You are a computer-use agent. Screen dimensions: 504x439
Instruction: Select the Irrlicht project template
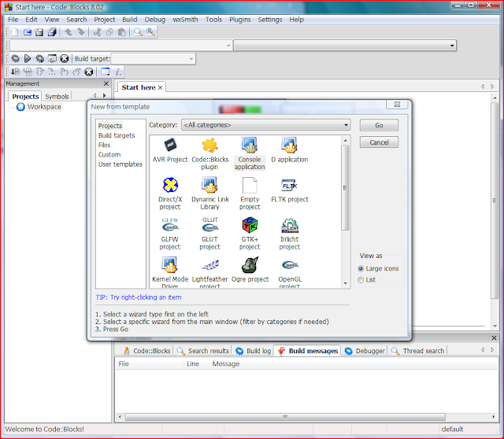tap(290, 234)
